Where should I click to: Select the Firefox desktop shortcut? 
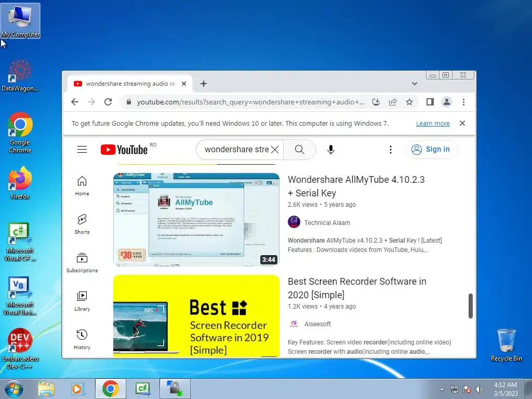pos(20,183)
